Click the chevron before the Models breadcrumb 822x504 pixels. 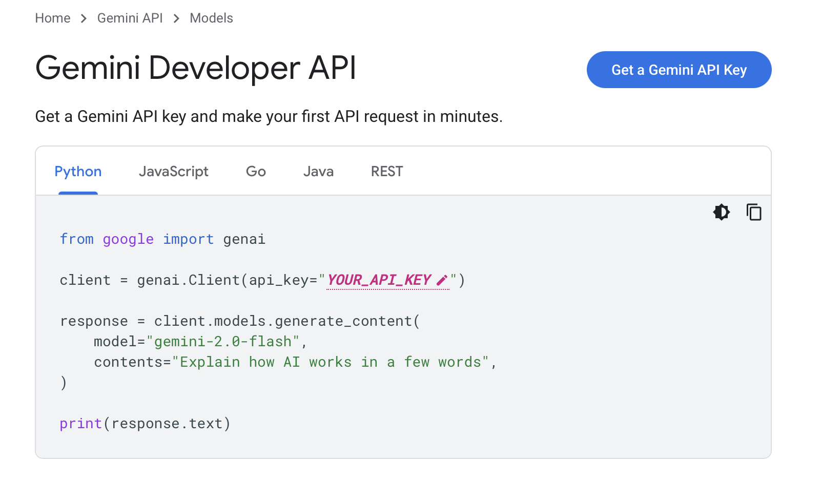point(176,18)
